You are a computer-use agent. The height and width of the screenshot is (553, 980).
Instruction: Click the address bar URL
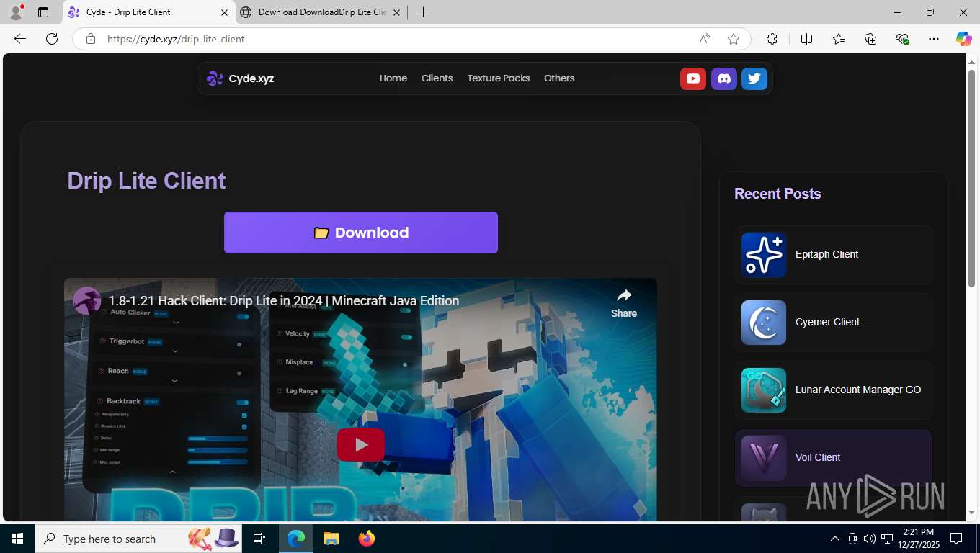pos(176,39)
